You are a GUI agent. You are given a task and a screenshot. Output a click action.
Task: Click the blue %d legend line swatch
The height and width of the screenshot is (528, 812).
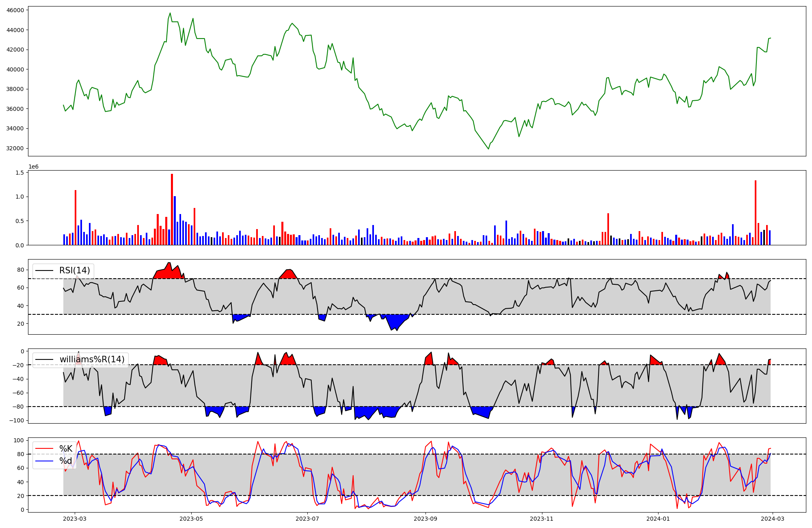click(45, 461)
